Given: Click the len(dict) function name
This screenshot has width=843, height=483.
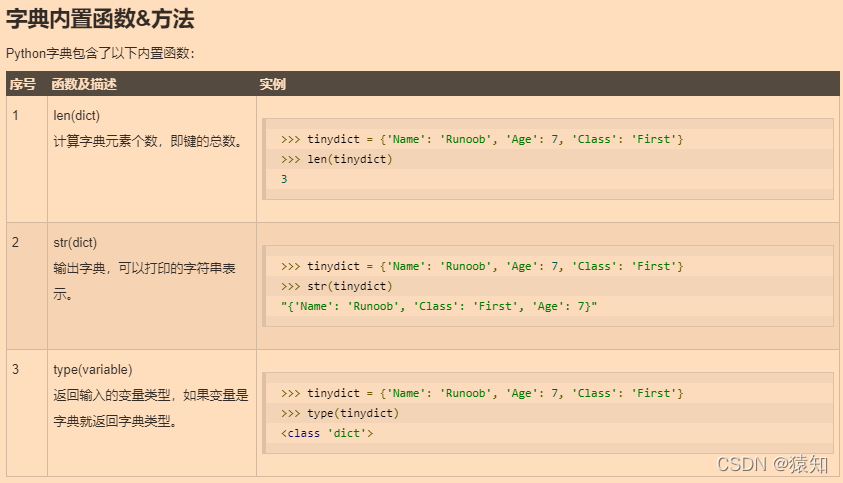Looking at the screenshot, I should (x=76, y=116).
